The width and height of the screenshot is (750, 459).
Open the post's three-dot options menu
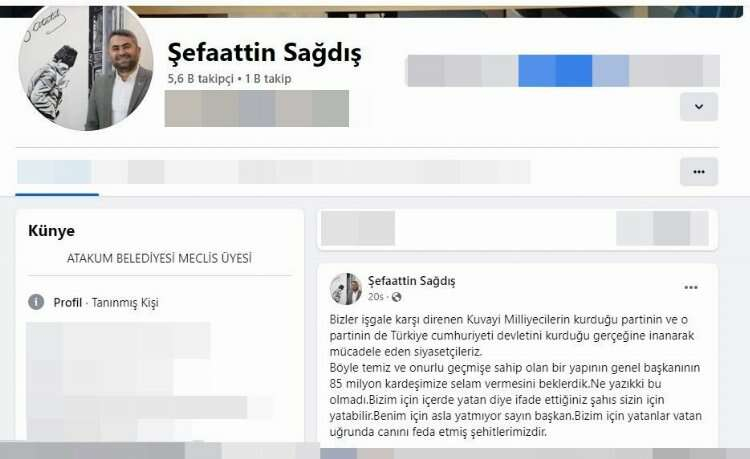[x=691, y=287]
